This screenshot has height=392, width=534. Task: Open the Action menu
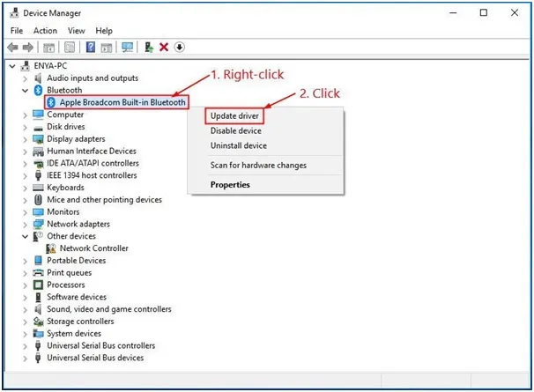[x=45, y=31]
